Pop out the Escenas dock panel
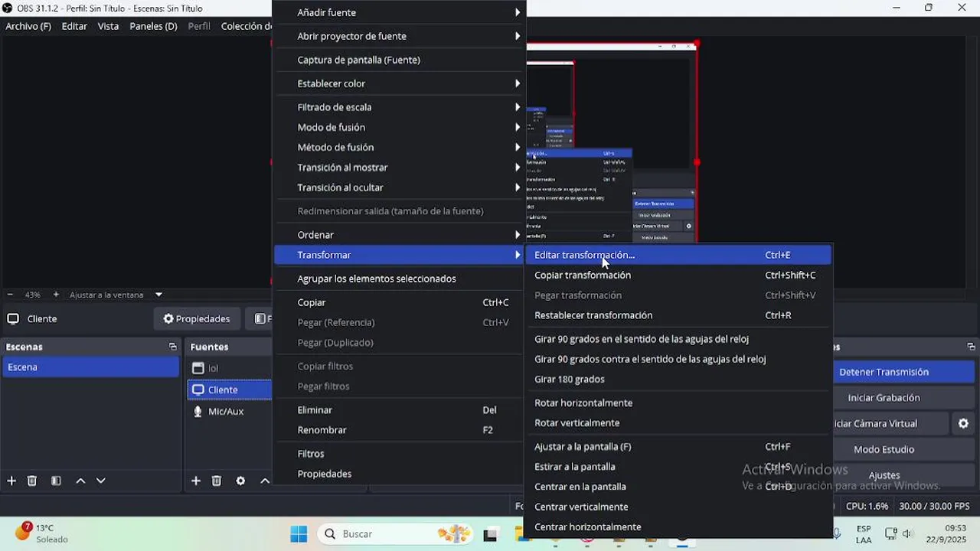Screen dimensions: 980x551 coord(173,347)
